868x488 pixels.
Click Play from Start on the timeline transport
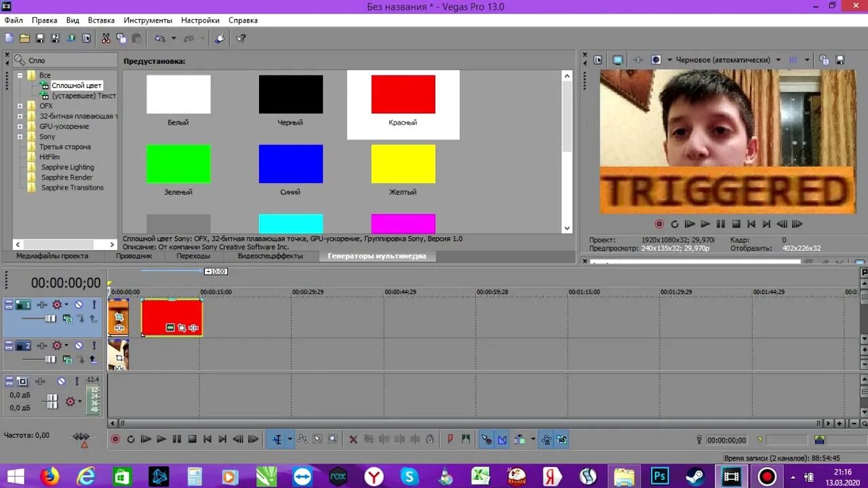coord(146,439)
